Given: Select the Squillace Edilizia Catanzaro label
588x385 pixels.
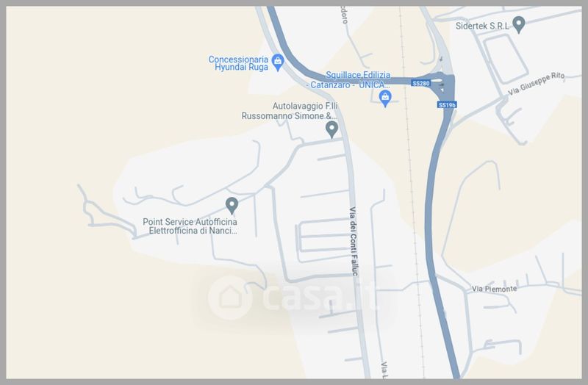Looking at the screenshot, I should click(348, 80).
